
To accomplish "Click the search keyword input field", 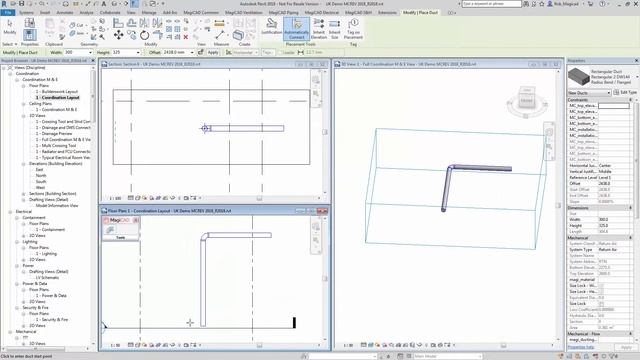I will (x=491, y=4).
